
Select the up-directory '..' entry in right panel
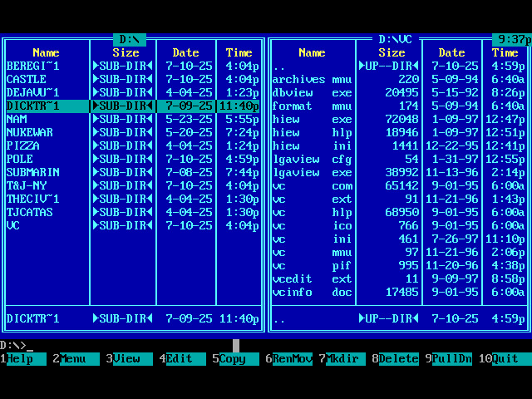pyautogui.click(x=279, y=66)
